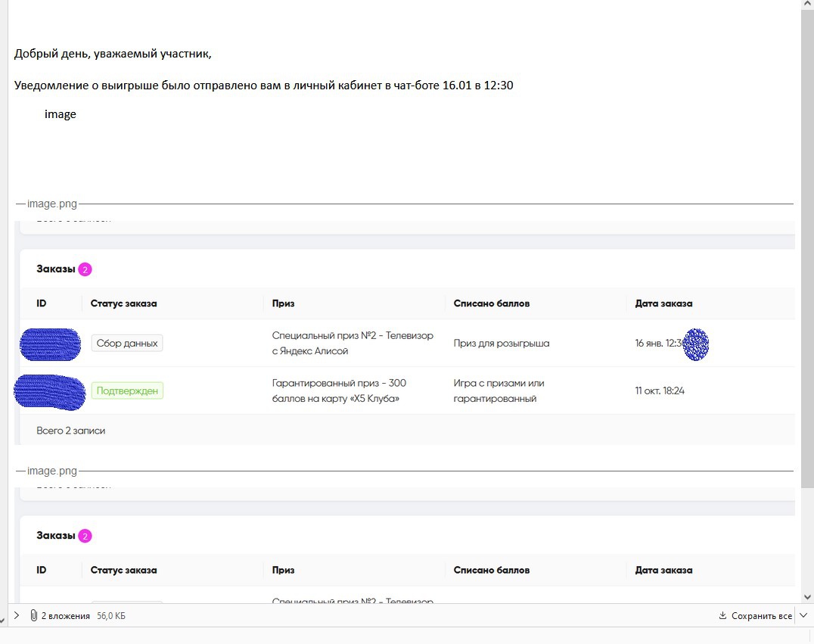Click the green Подтвержден status badge
814x644 pixels.
coord(127,390)
